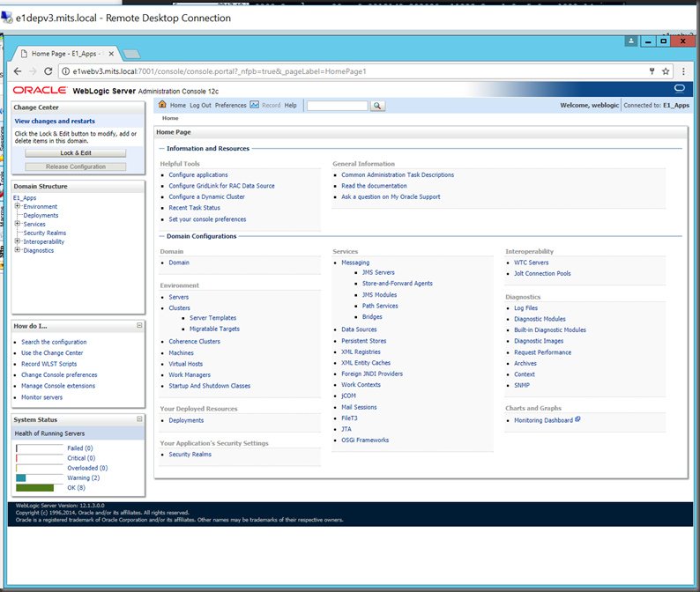Open Record WLST Scripts help link
The image size is (700, 592).
[49, 364]
